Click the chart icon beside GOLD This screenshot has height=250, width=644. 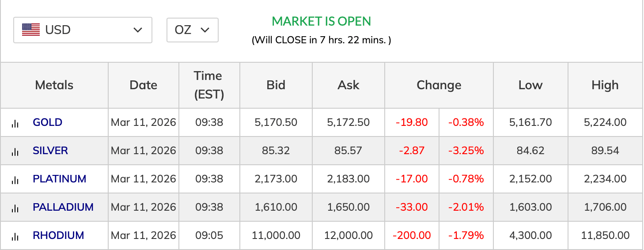(15, 124)
